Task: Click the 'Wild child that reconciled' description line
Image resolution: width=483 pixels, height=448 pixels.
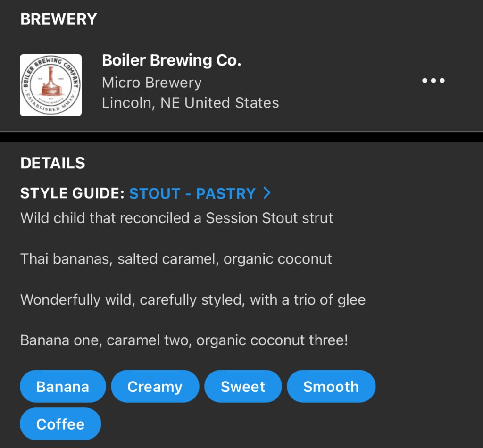Action: coord(177,218)
